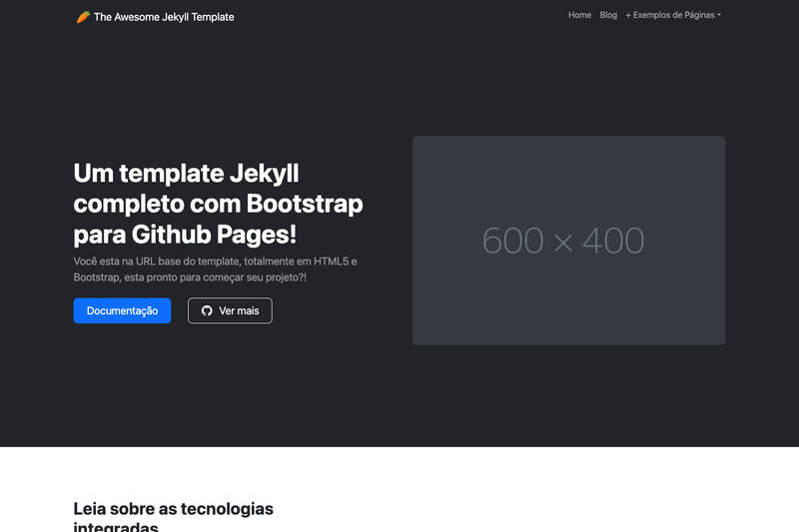Click the blue Documentação button
The height and width of the screenshot is (532, 799).
pos(122,310)
